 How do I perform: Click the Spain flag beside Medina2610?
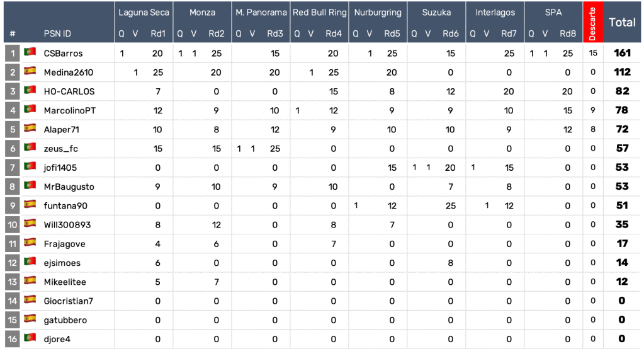coord(30,71)
